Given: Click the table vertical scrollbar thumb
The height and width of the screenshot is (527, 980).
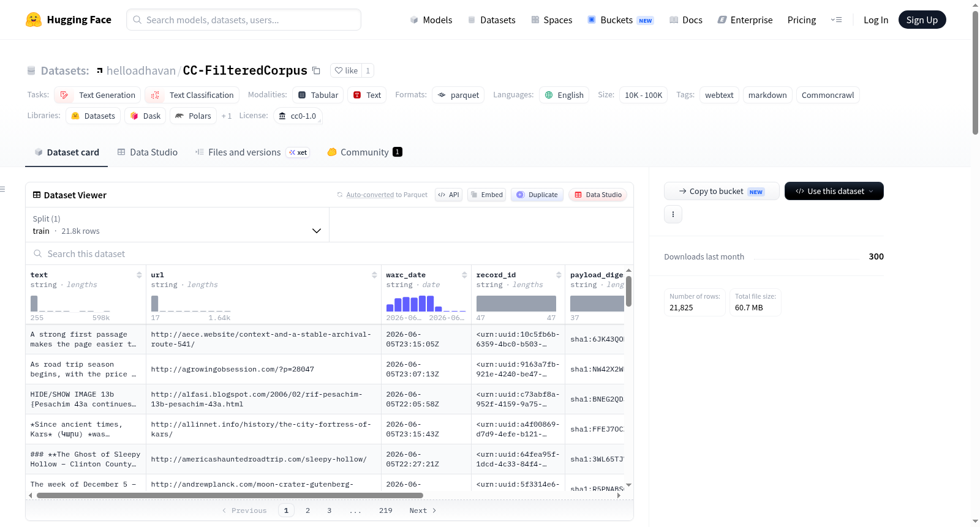Looking at the screenshot, I should [x=628, y=291].
